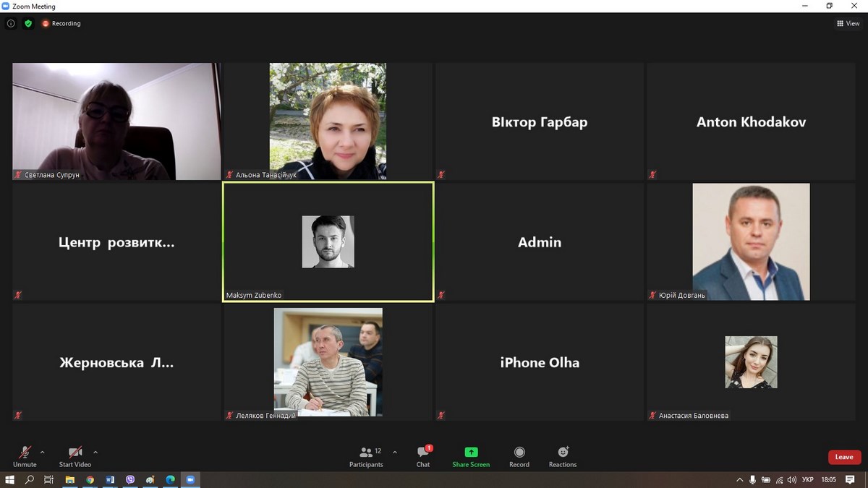The image size is (868, 488).
Task: Start video with the camera button
Action: coord(75,456)
